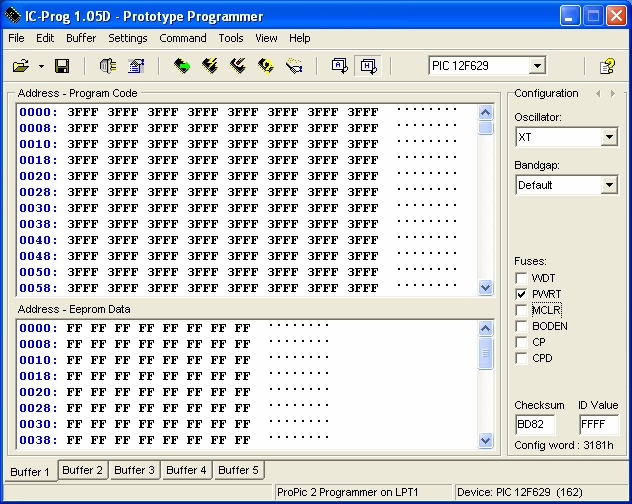Toggle the MCLR fuse checkbox
The width and height of the screenshot is (632, 504).
pyautogui.click(x=521, y=310)
